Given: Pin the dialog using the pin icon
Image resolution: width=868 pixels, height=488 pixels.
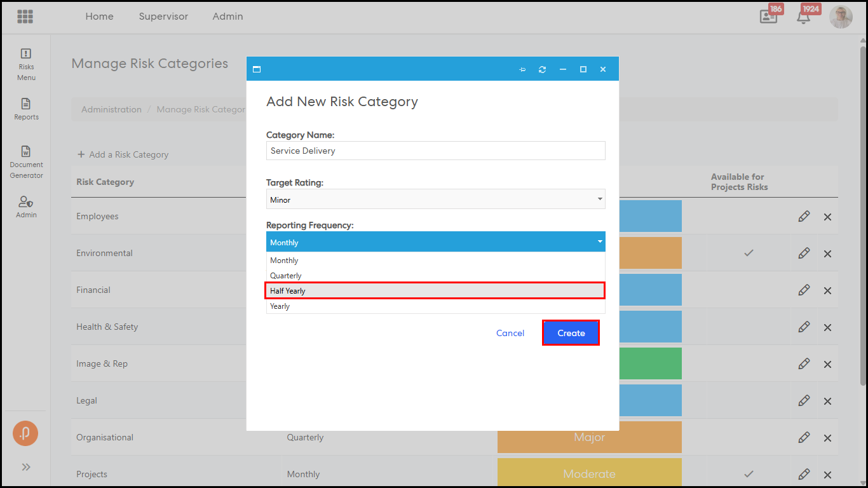Looking at the screenshot, I should pos(522,69).
